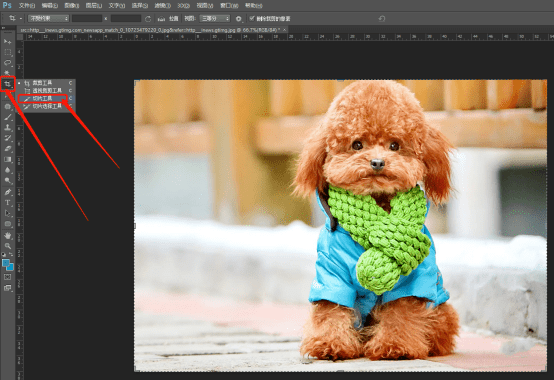The width and height of the screenshot is (554, 380).
Task: Select the Horizontal Type tool
Action: click(x=7, y=203)
